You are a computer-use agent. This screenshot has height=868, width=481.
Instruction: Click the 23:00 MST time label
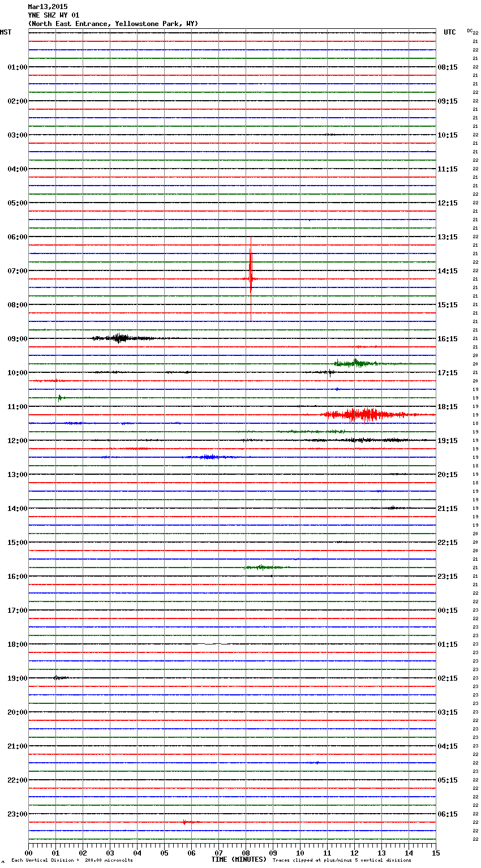(x=17, y=814)
